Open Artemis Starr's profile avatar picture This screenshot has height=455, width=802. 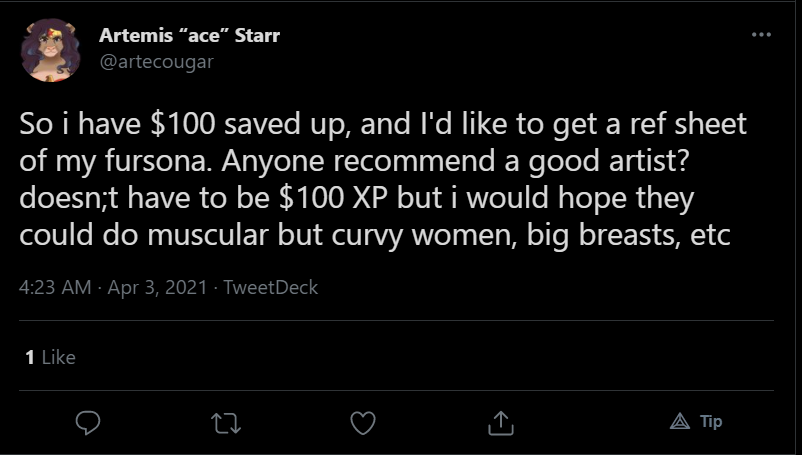(x=50, y=50)
